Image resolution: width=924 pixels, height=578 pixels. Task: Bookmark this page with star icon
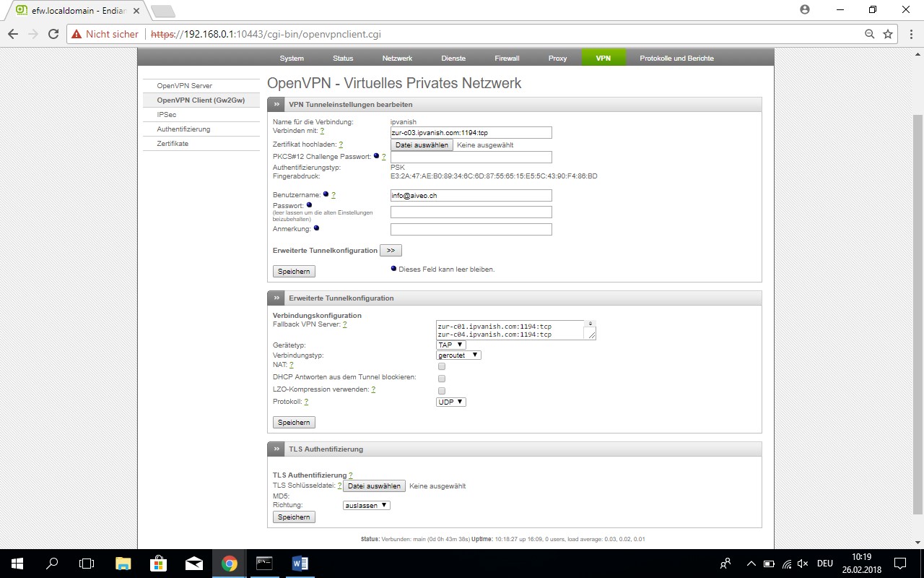pos(888,34)
